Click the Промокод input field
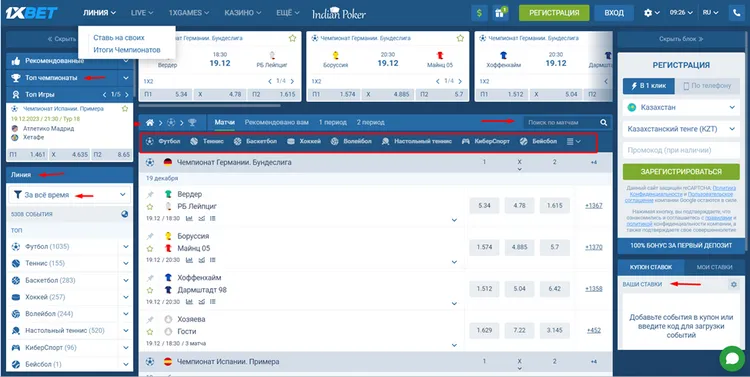This screenshot has height=377, width=750. 681,150
